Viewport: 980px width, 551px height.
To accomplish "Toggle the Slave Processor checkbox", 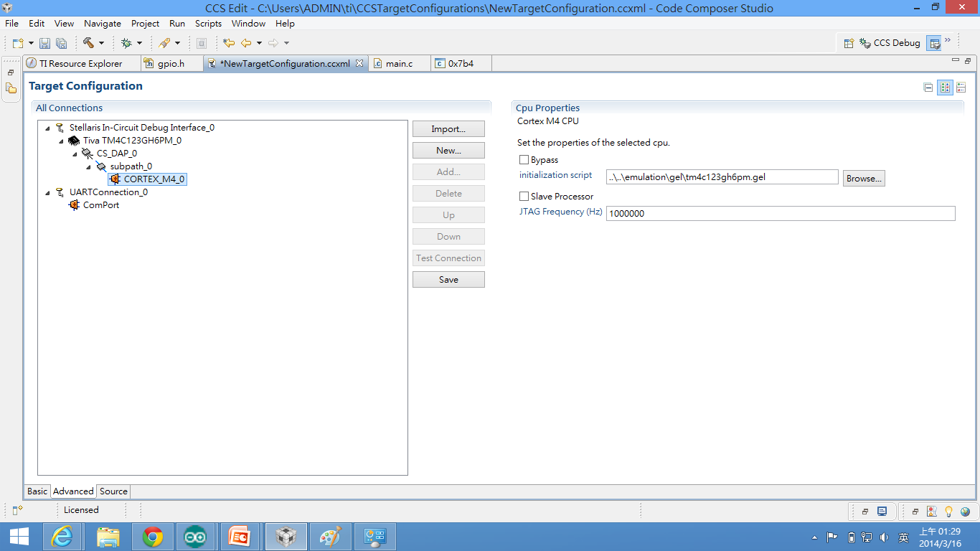I will (x=524, y=197).
